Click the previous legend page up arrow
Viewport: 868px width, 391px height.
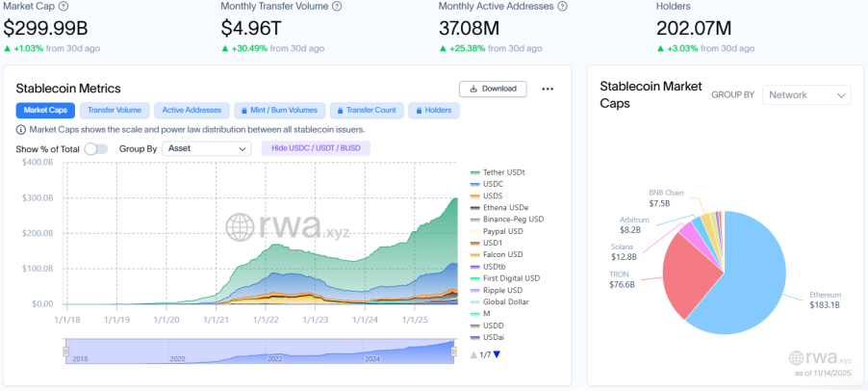click(473, 355)
